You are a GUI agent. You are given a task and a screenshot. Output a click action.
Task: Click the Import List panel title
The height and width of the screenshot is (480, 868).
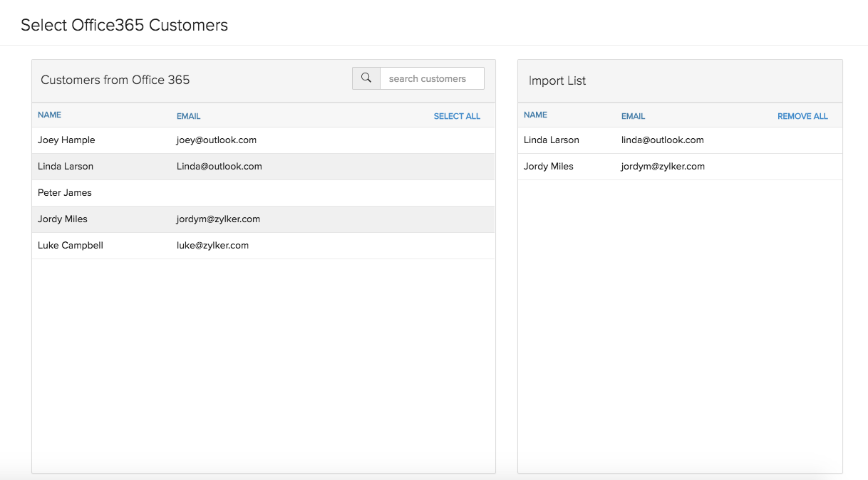(x=557, y=80)
